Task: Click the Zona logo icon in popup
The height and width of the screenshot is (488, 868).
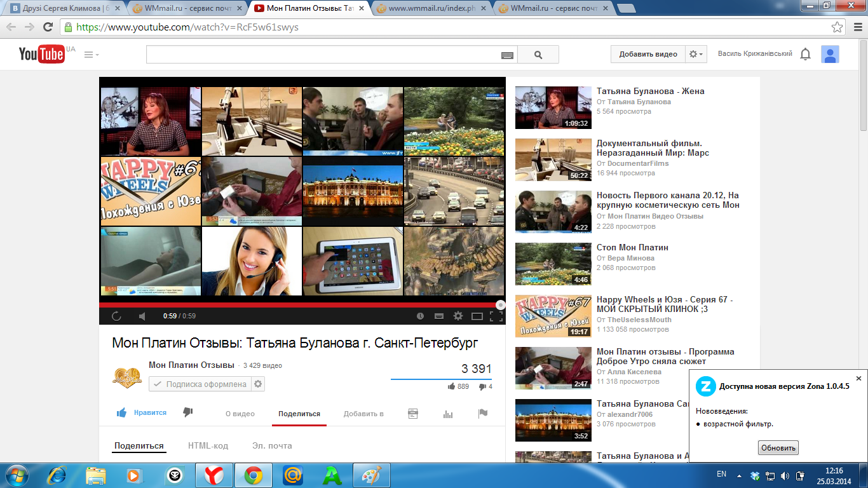Action: point(705,386)
